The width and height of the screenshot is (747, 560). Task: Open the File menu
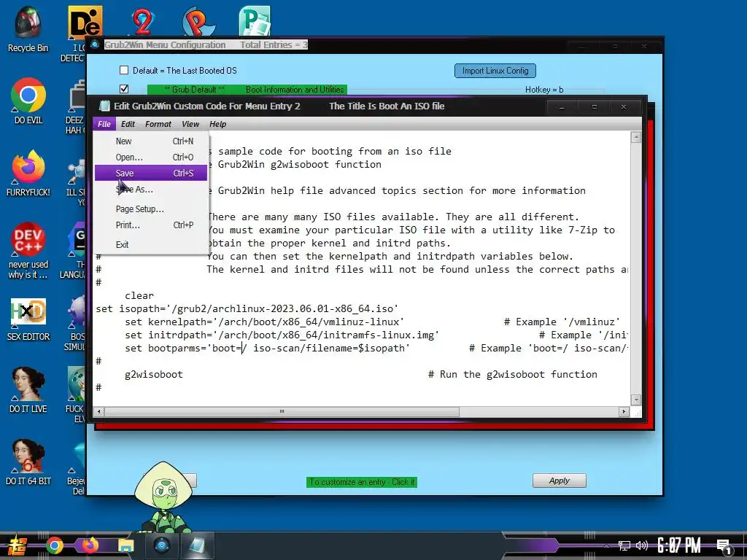[x=104, y=124]
